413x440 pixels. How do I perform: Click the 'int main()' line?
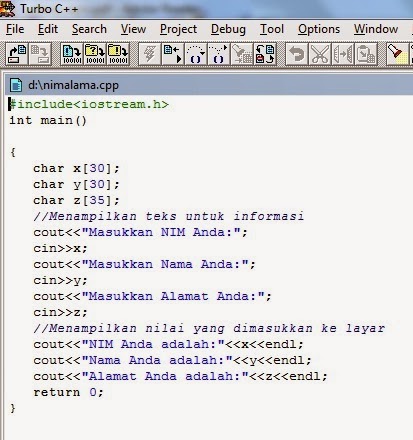pos(48,120)
